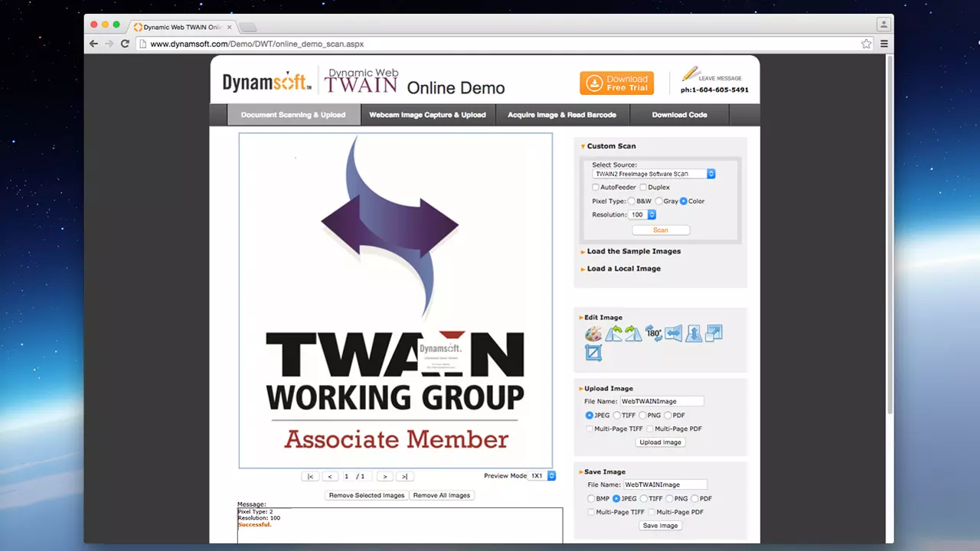This screenshot has width=980, height=551.
Task: Enable the AutoFeeder checkbox
Action: click(596, 187)
